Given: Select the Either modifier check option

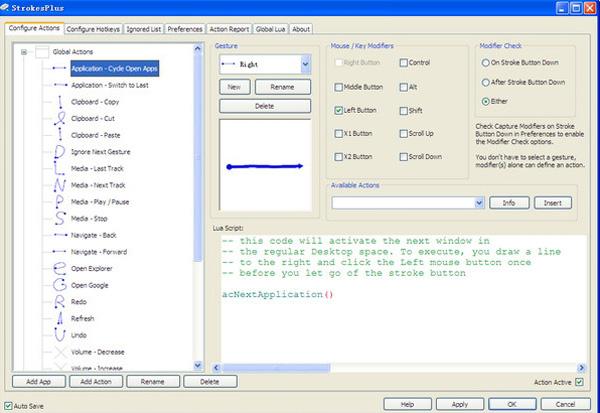Looking at the screenshot, I should point(485,101).
